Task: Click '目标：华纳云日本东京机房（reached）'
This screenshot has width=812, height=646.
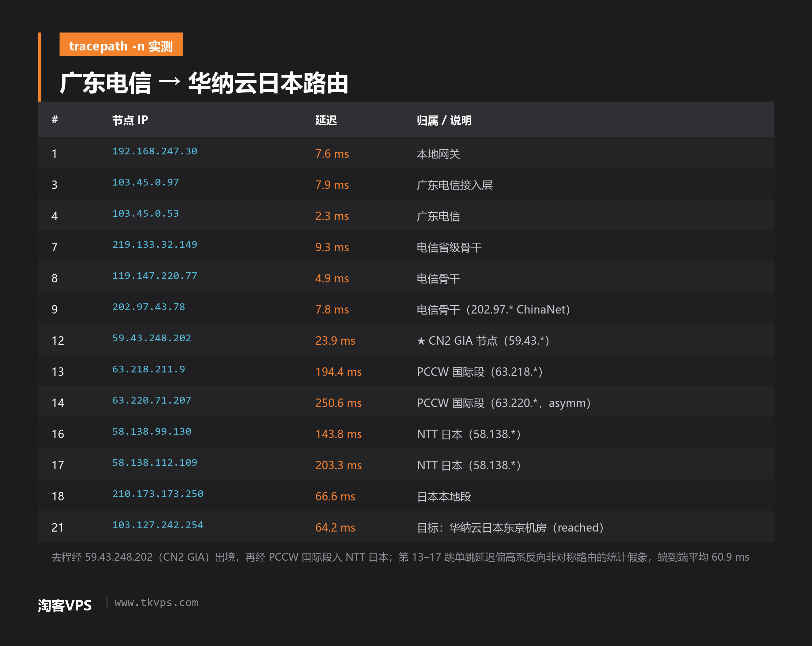Action: coord(510,527)
